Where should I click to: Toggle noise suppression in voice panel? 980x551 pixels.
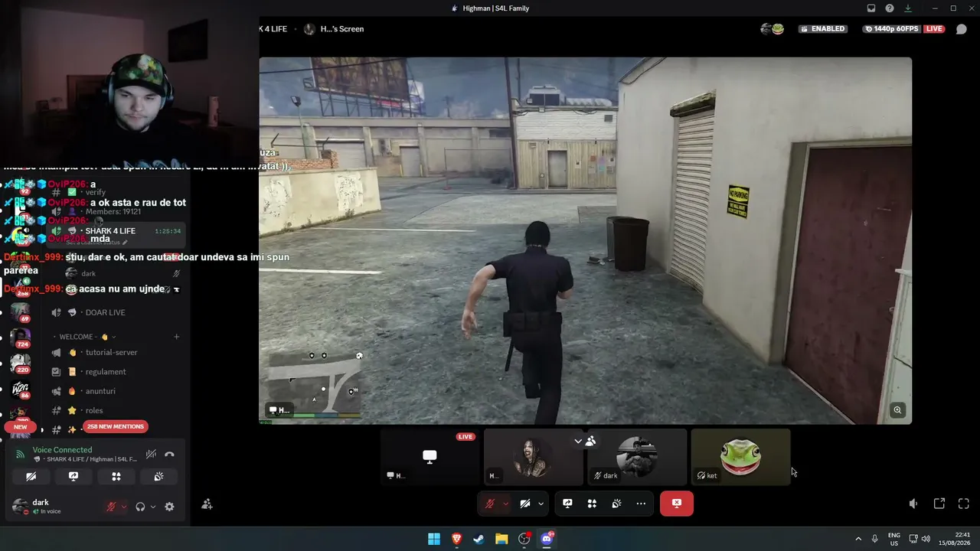pos(152,454)
